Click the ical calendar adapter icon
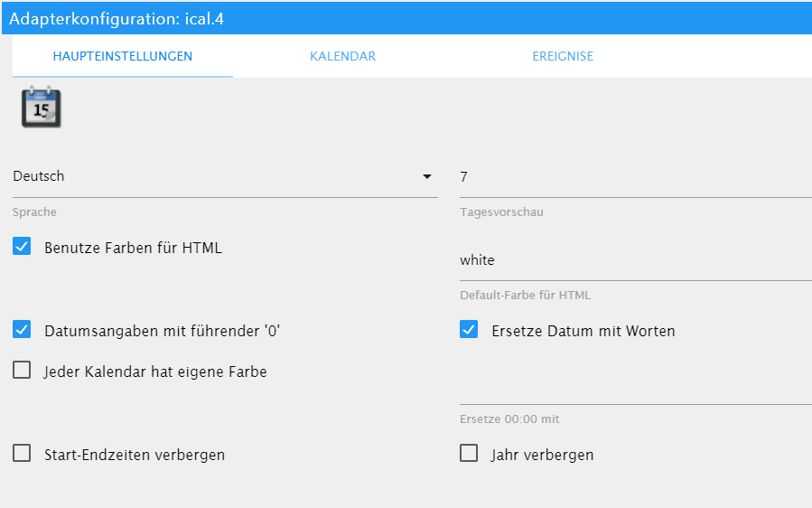This screenshot has width=812, height=508. (x=41, y=107)
